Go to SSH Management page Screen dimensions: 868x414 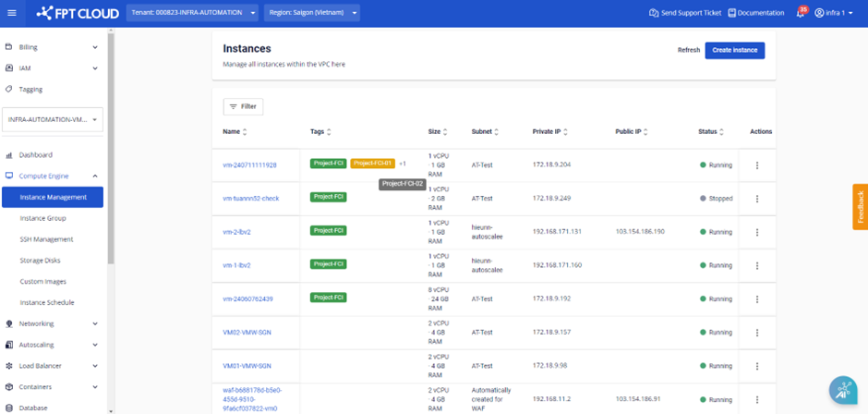[x=46, y=239]
